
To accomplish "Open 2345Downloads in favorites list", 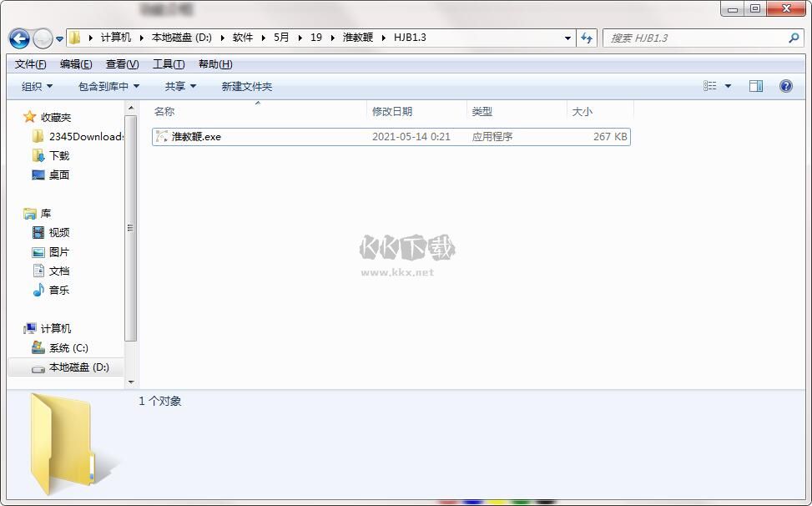I will [x=85, y=137].
